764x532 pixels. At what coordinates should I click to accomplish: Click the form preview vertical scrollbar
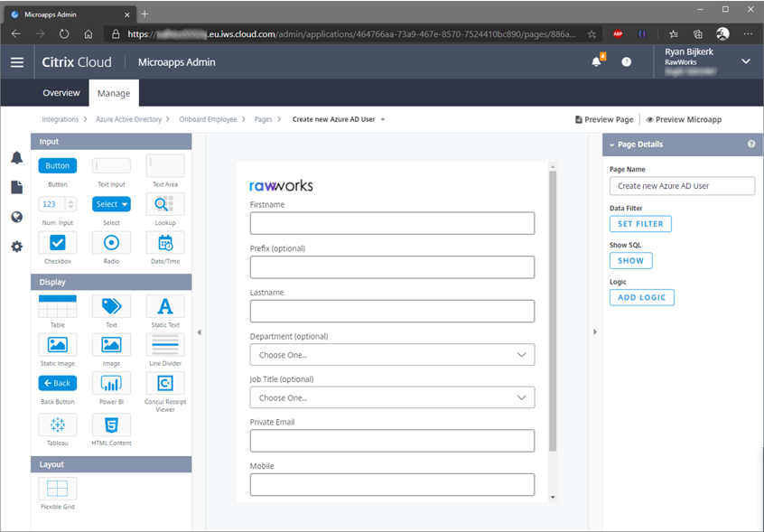pyautogui.click(x=553, y=311)
